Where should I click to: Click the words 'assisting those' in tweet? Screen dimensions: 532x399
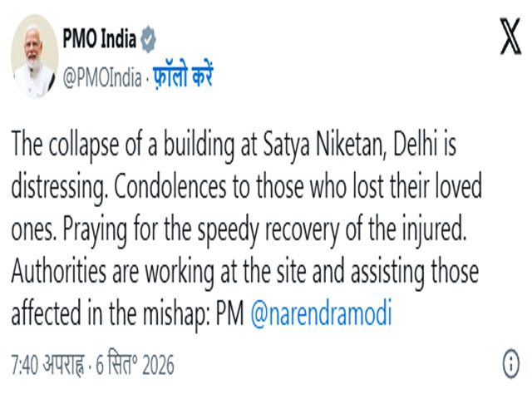(x=415, y=273)
